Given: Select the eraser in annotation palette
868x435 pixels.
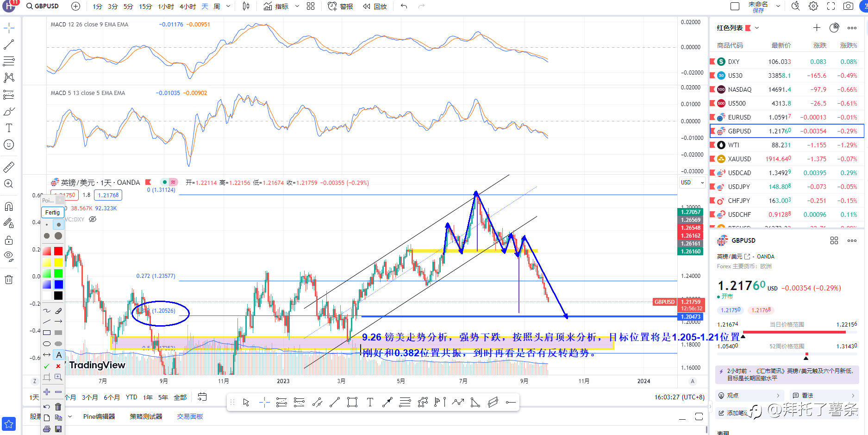Looking at the screenshot, I should pos(58,310).
